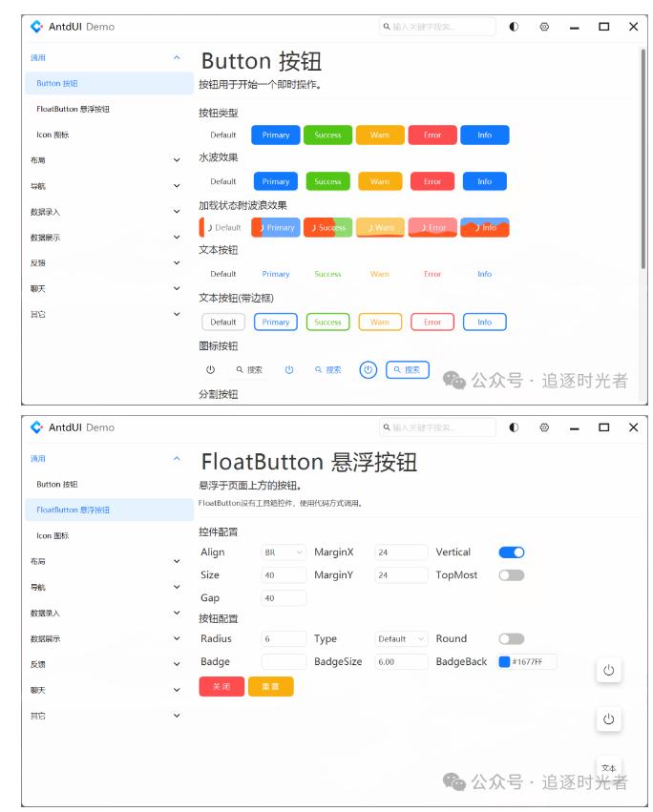Click the MarginX input field
This screenshot has height=812, width=653.
[401, 552]
